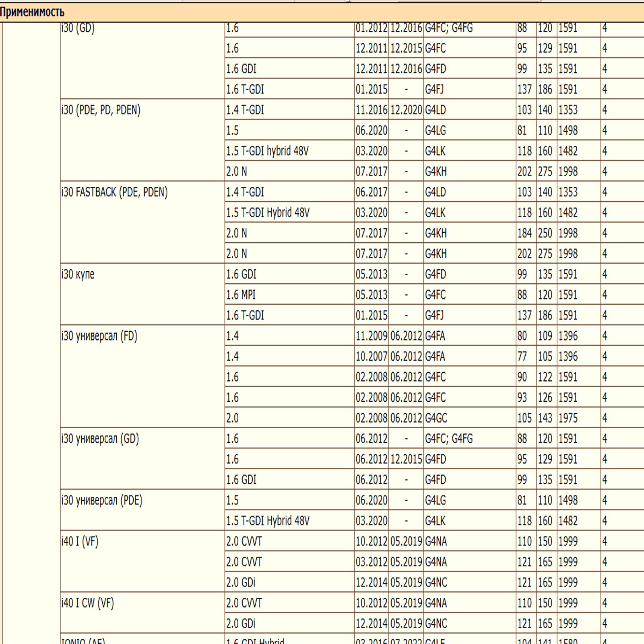Click the 1.6 MPI engine cell

tap(241, 295)
